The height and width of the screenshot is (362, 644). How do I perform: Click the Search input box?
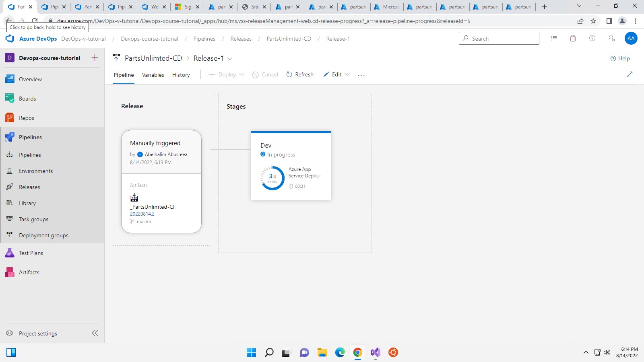pos(499,38)
